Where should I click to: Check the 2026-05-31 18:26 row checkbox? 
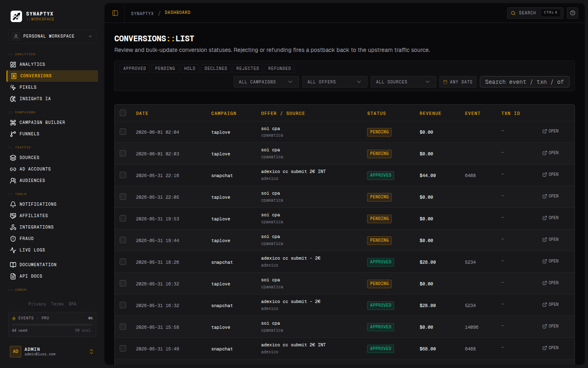point(123,262)
